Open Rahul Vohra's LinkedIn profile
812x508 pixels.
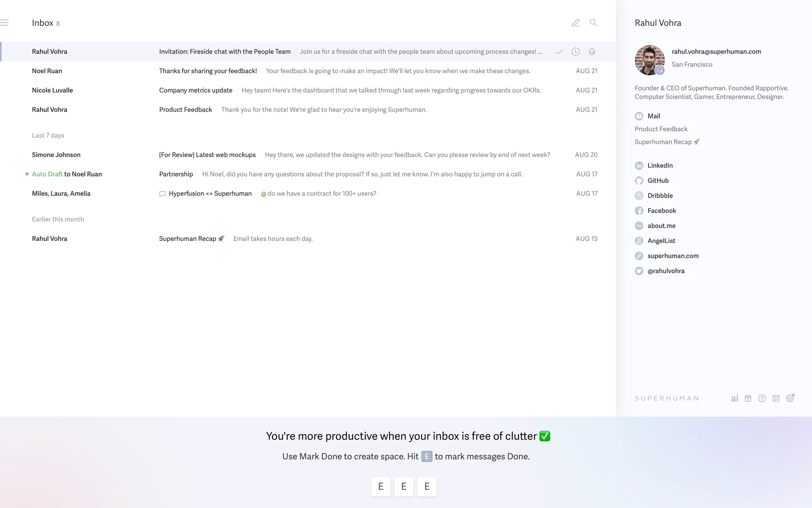(x=660, y=166)
